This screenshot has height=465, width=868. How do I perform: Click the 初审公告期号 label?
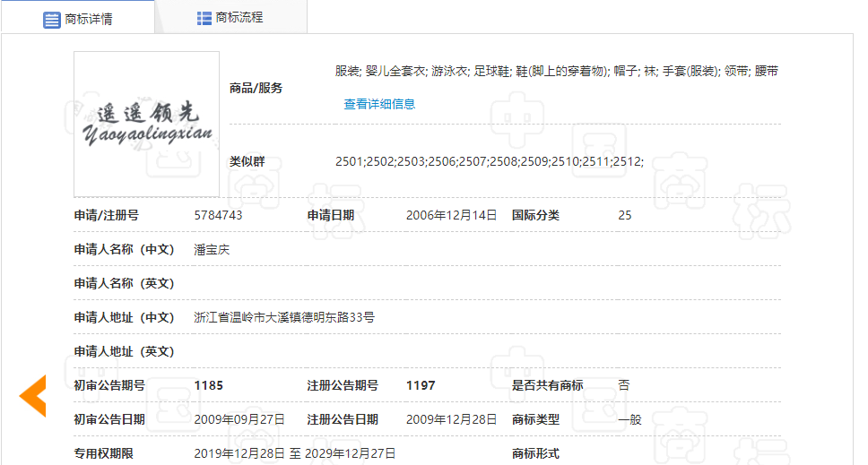click(x=109, y=385)
